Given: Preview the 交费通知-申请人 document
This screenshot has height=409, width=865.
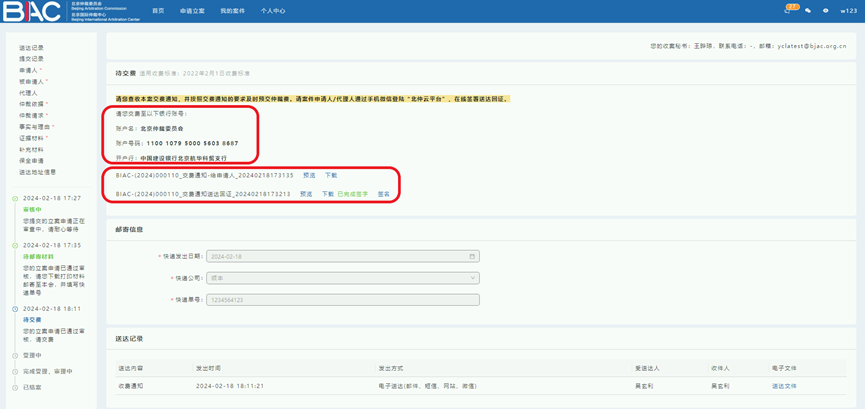Looking at the screenshot, I should click(308, 175).
